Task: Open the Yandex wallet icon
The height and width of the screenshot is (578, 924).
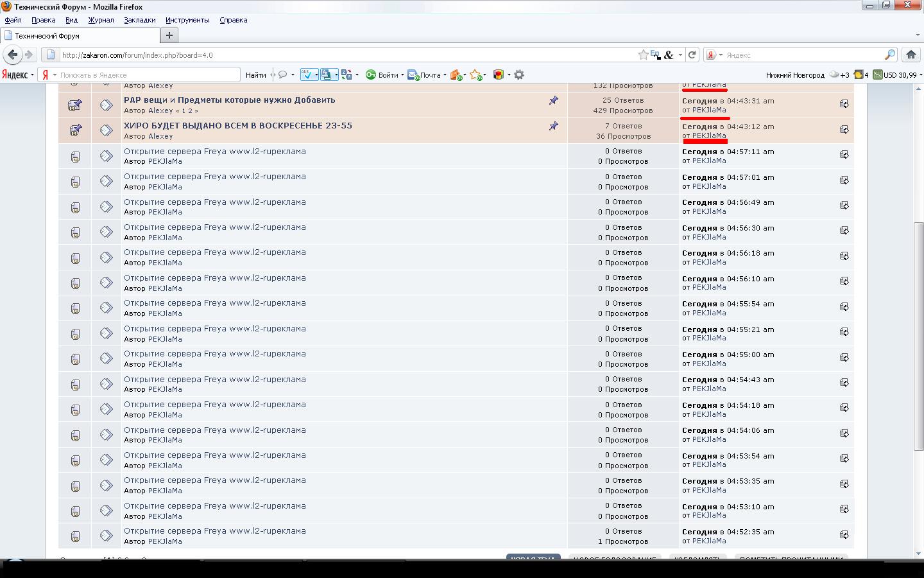Action: point(456,75)
